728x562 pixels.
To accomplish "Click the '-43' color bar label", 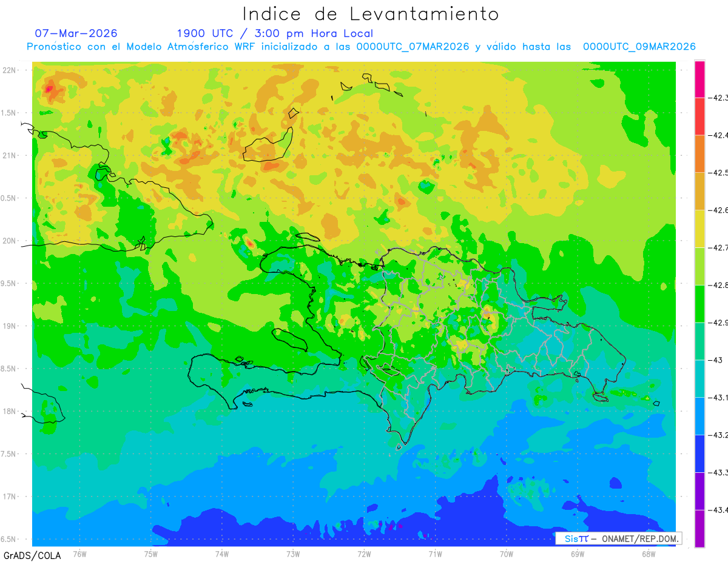I will click(x=716, y=360).
